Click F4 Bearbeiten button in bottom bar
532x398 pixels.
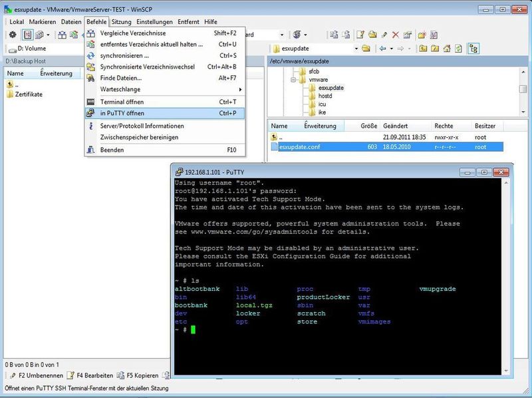(90, 375)
